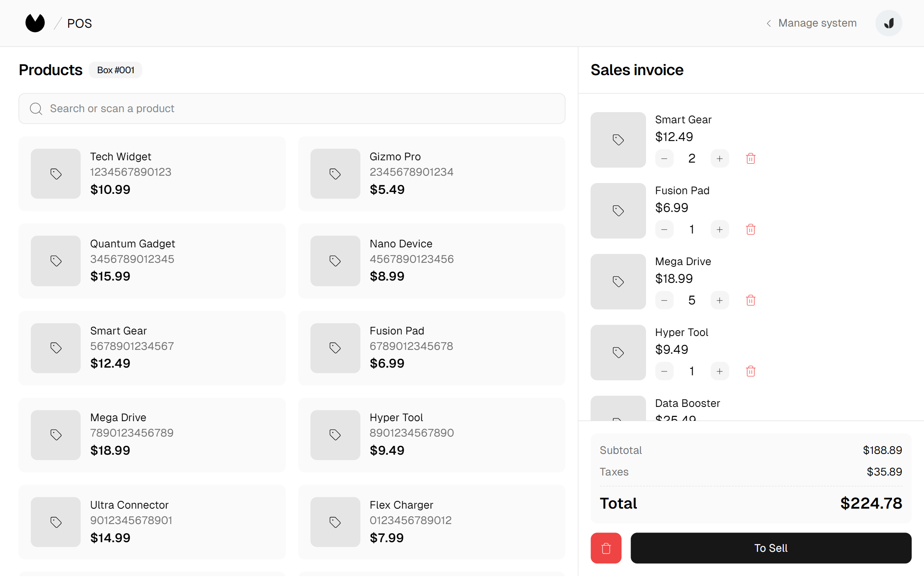Decrease Smart Gear quantity in invoice
The image size is (924, 578).
point(665,158)
